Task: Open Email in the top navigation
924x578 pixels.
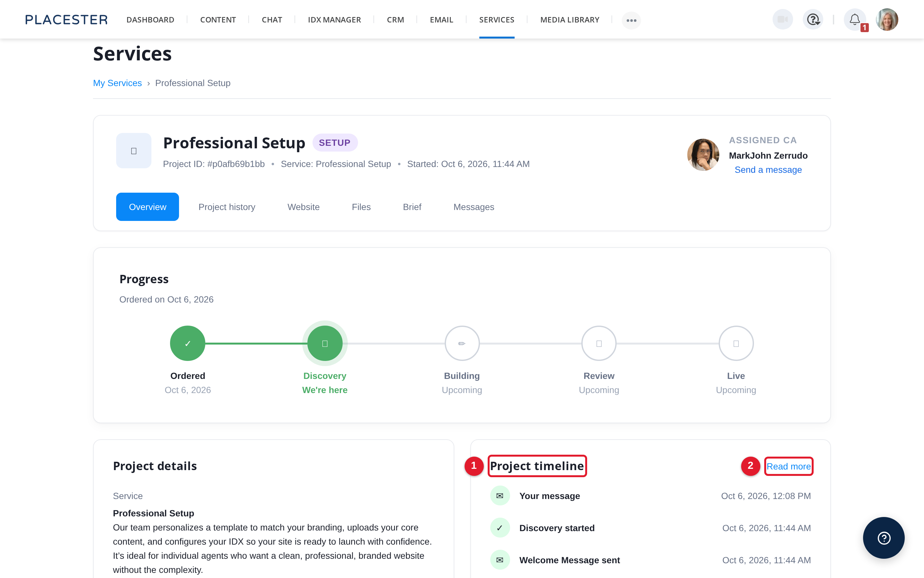Action: pos(441,20)
